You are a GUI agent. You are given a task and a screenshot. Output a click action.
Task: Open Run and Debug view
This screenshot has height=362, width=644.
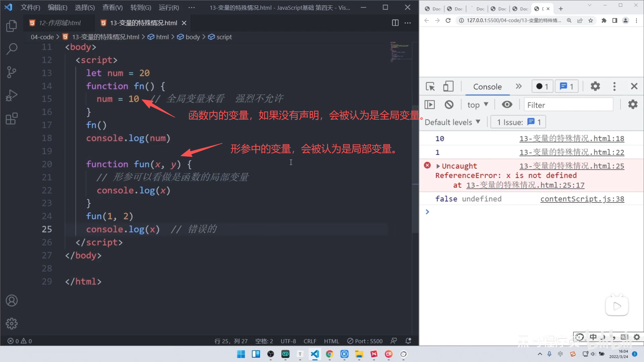coord(12,96)
